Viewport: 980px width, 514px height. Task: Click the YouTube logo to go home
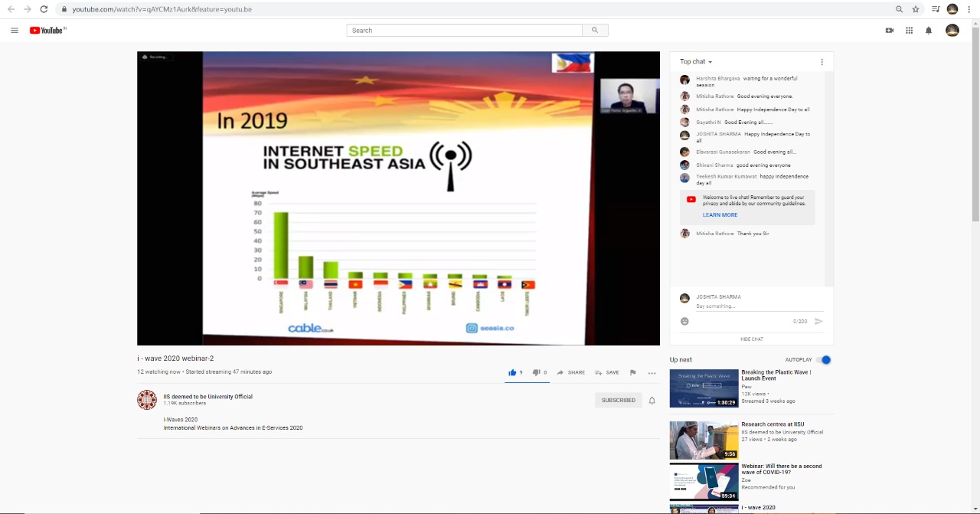pos(47,31)
